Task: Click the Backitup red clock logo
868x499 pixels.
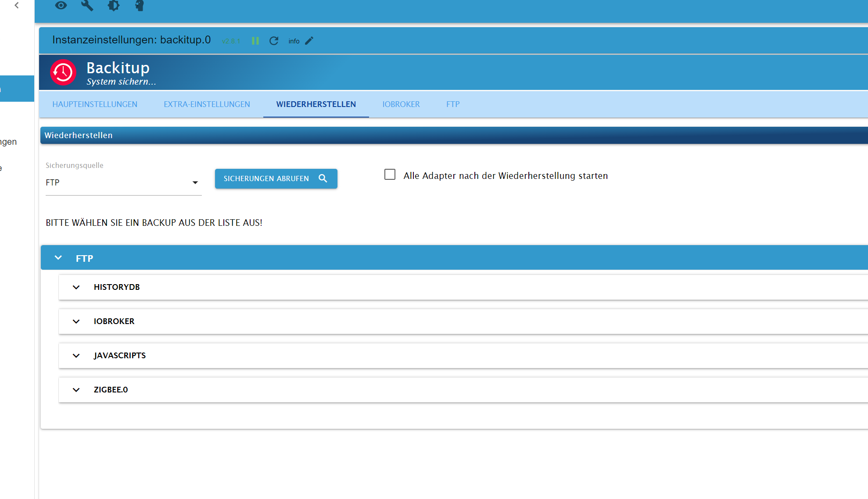Action: tap(63, 72)
